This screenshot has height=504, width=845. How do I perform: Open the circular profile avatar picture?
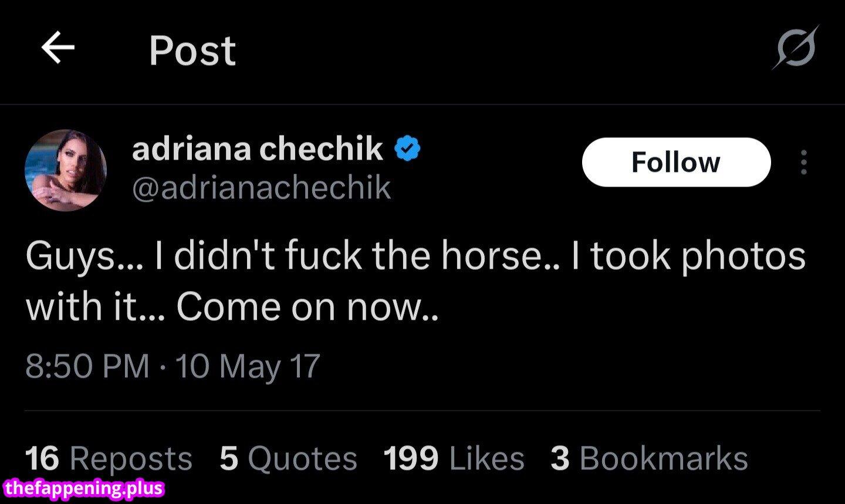coord(66,170)
